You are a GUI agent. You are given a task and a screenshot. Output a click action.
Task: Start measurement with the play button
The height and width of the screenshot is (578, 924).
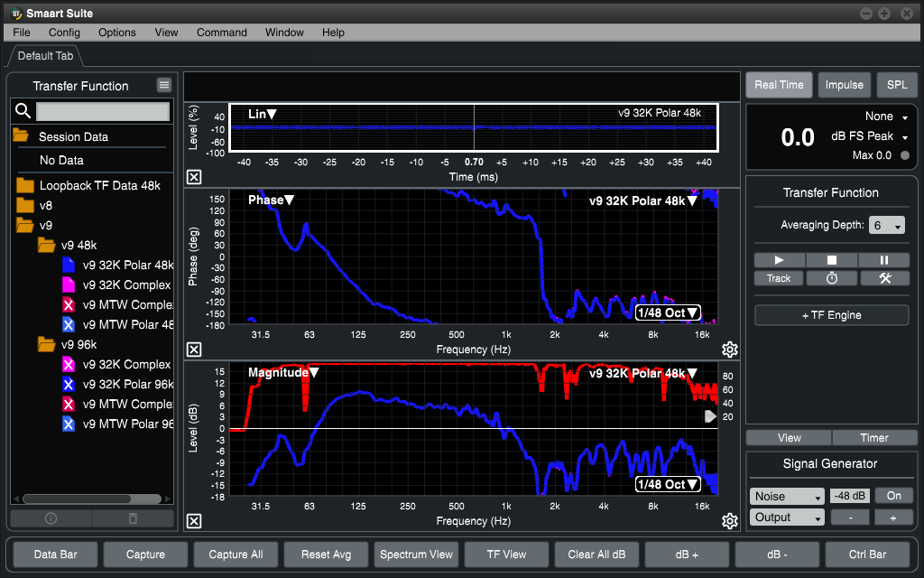[779, 260]
